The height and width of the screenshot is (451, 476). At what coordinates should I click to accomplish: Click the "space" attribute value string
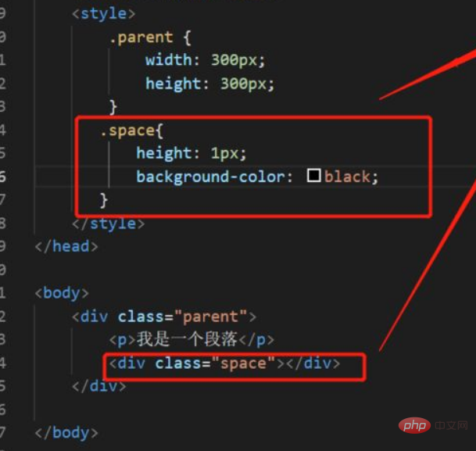pyautogui.click(x=243, y=363)
